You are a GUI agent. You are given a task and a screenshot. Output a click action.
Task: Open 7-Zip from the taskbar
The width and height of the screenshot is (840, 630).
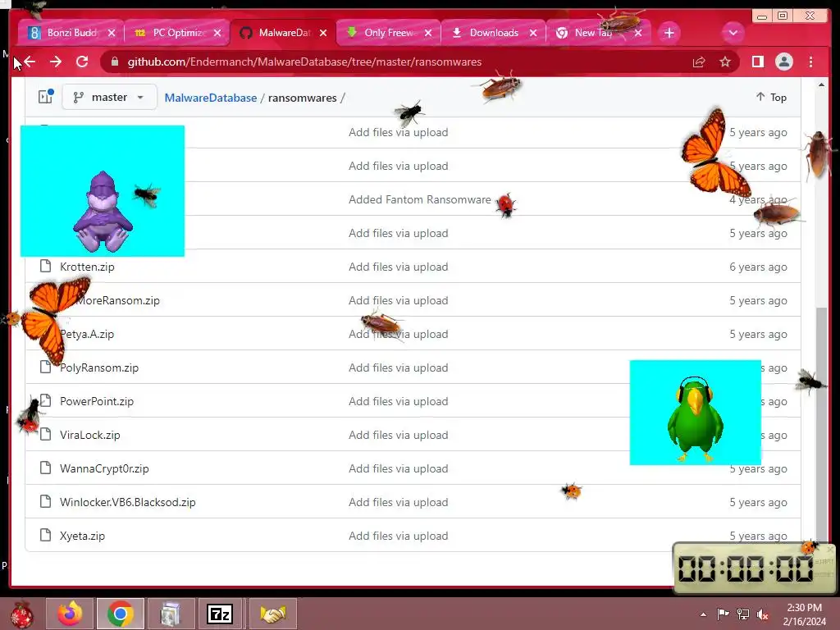220,614
